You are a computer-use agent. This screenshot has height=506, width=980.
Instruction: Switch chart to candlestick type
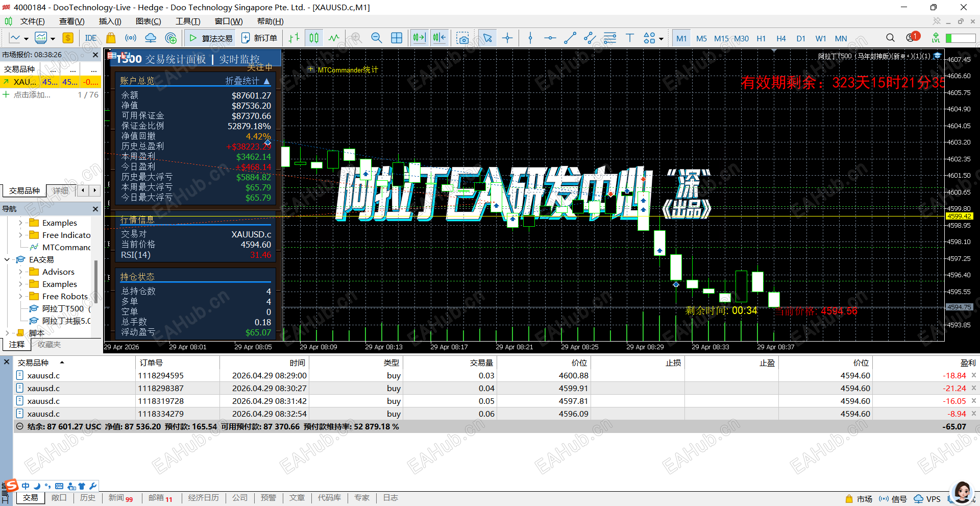click(x=314, y=38)
